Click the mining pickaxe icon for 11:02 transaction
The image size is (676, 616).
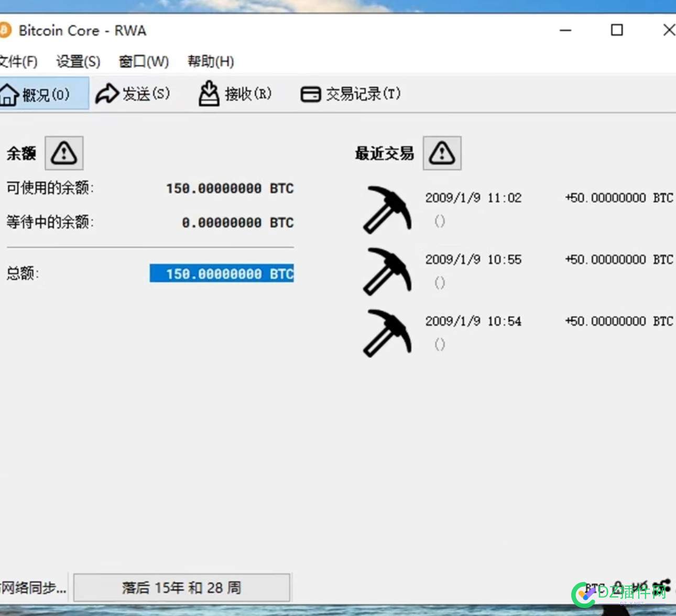click(387, 210)
